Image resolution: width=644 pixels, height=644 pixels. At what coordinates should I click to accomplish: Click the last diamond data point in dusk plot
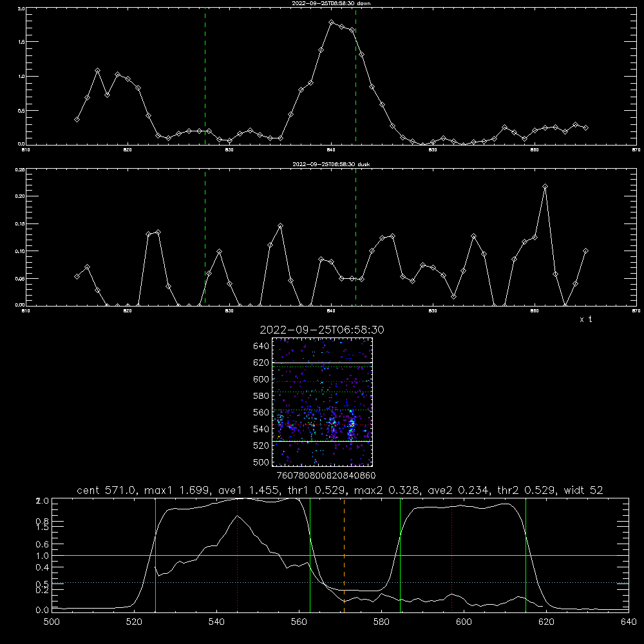click(585, 251)
